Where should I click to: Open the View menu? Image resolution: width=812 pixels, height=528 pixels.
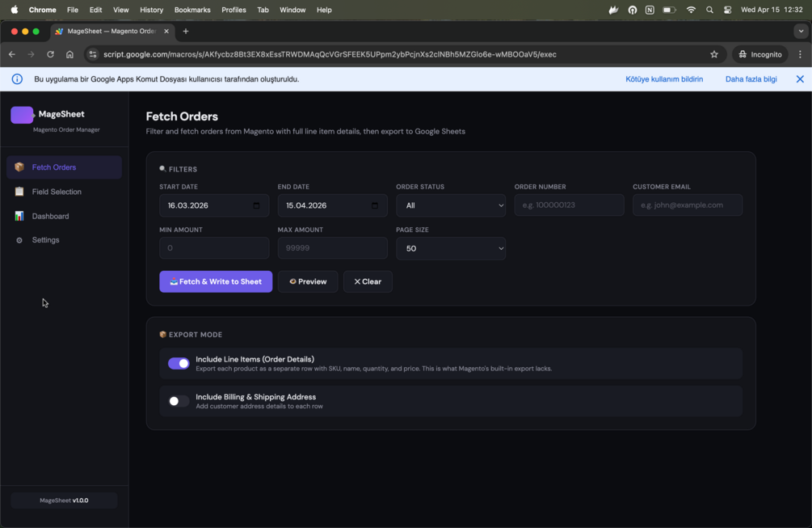(120, 10)
